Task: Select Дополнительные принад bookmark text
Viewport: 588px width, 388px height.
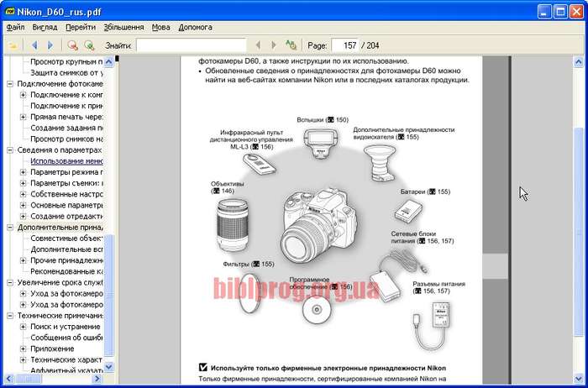Action: point(60,228)
